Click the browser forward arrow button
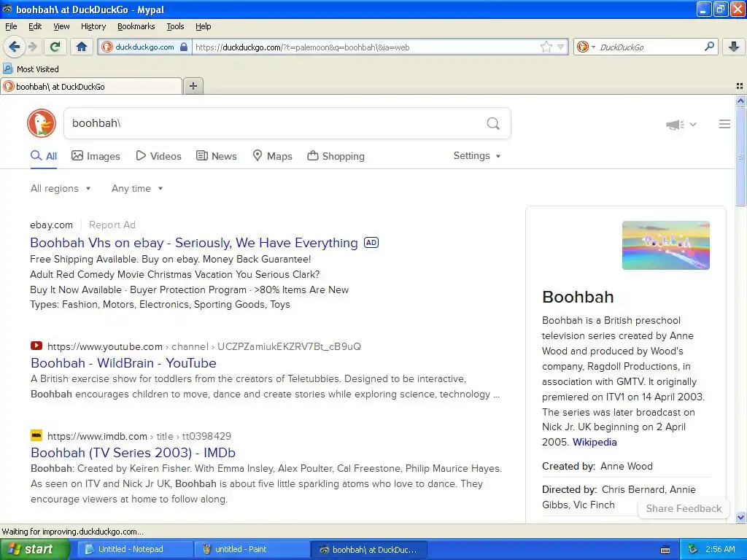This screenshot has height=560, width=747. pos(33,47)
